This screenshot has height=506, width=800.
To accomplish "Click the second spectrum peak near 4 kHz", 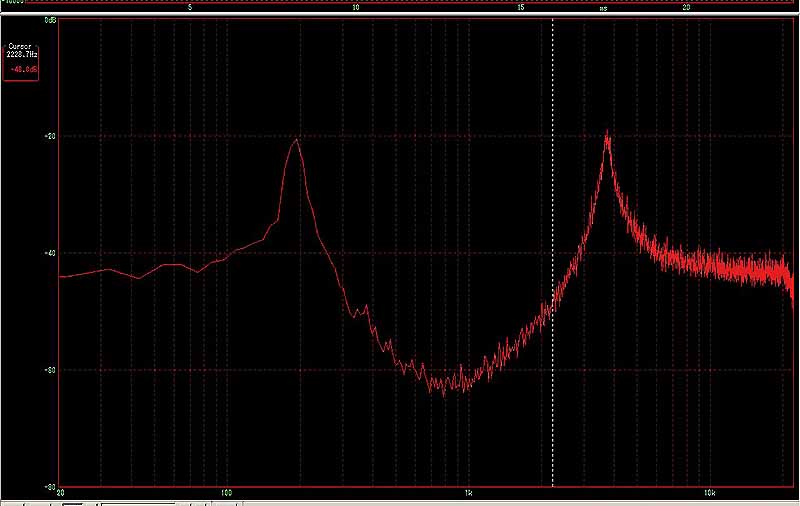I will coord(607,134).
